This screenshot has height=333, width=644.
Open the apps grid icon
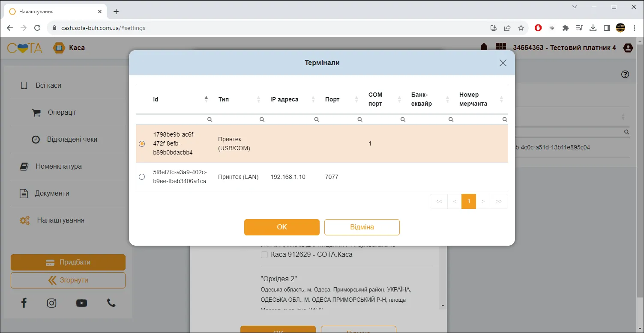[500, 47]
